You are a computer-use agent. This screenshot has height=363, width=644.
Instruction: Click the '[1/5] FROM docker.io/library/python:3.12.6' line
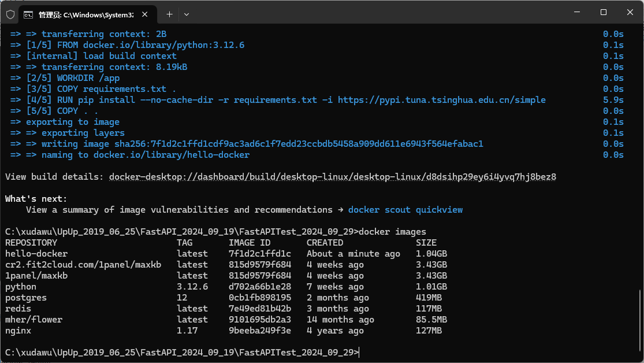coord(135,45)
